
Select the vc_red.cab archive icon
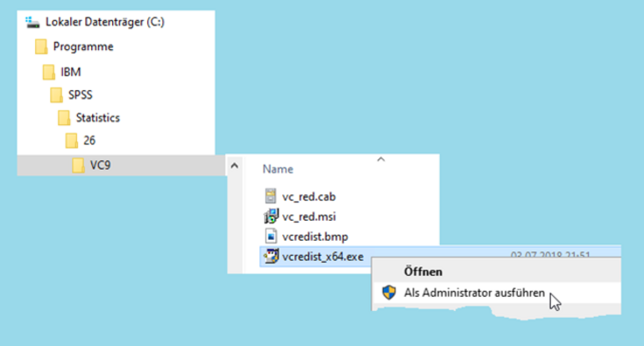[x=270, y=196]
